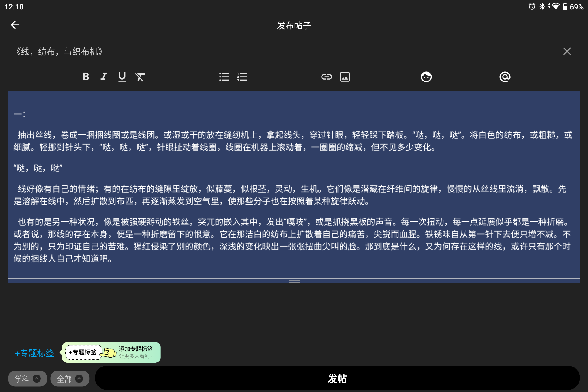Mention a user with @ icon

click(505, 77)
